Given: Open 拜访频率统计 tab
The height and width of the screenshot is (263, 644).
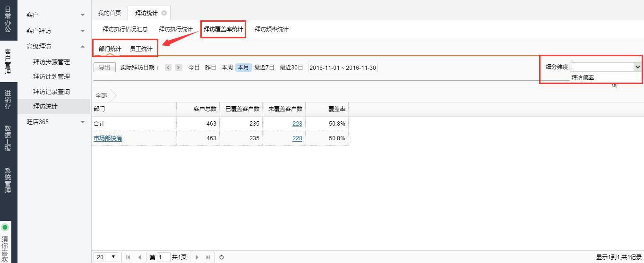Looking at the screenshot, I should pos(271,29).
